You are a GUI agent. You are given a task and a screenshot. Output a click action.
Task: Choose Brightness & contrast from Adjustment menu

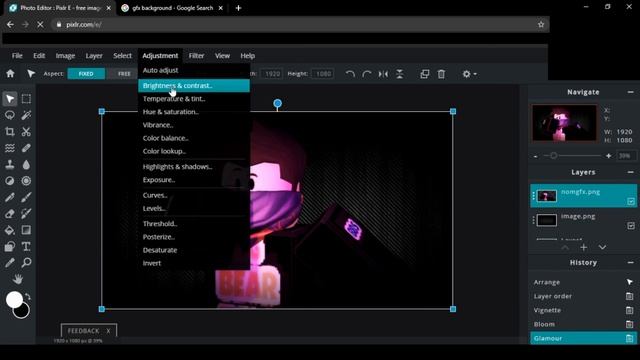pos(194,86)
